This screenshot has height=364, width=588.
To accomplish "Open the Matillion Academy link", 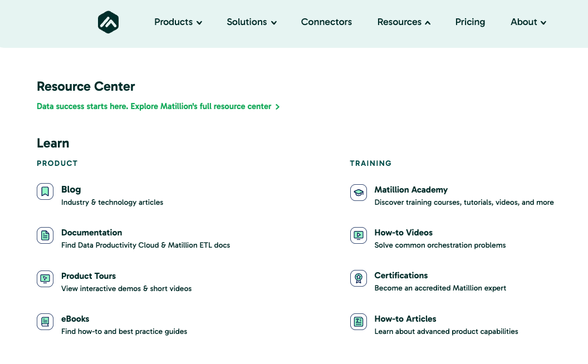I will click(x=411, y=190).
